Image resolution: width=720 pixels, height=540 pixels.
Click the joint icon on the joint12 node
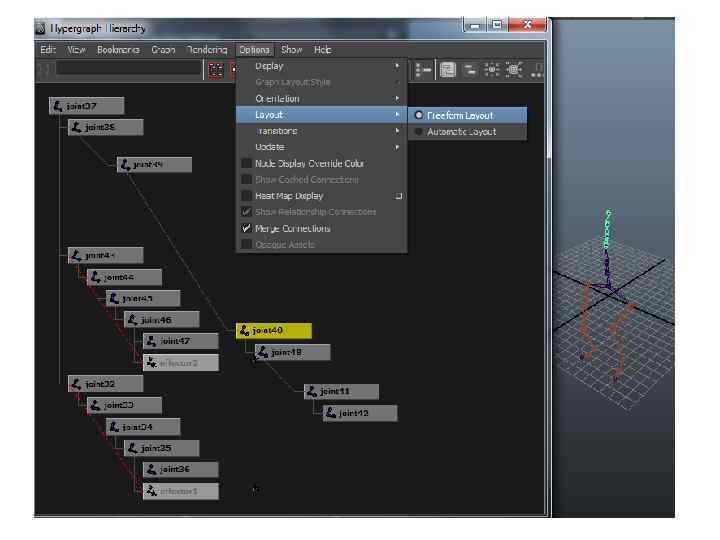[x=331, y=413]
